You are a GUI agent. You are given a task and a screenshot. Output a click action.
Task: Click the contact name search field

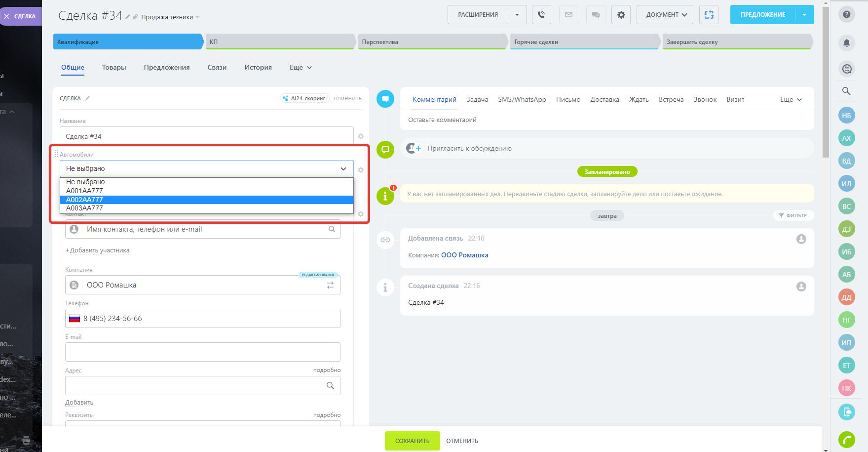point(205,229)
